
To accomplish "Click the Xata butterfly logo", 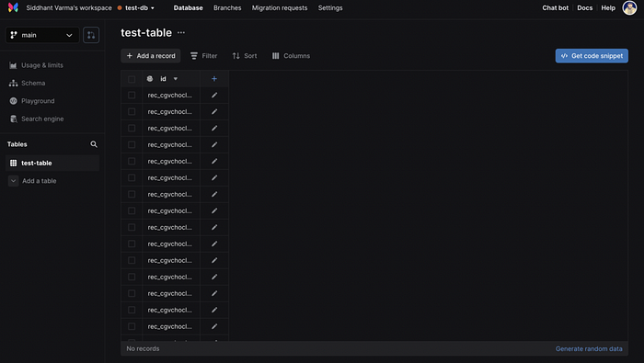I will tap(13, 7).
